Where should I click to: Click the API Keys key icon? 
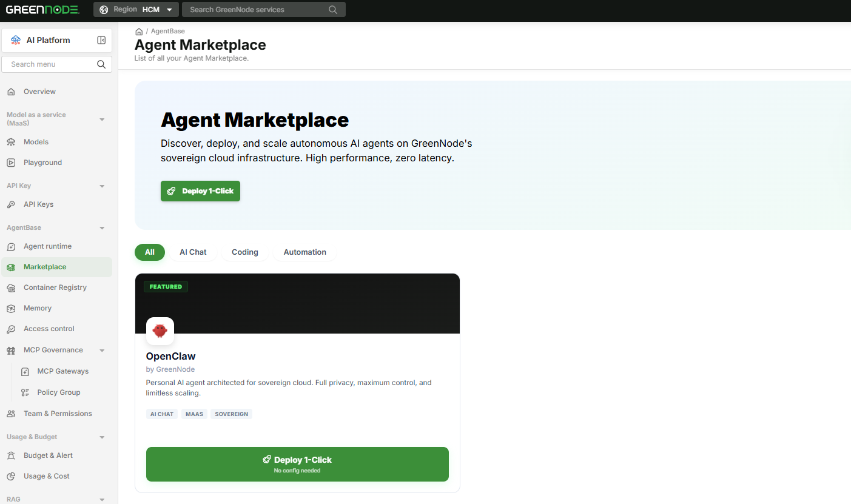(11, 204)
